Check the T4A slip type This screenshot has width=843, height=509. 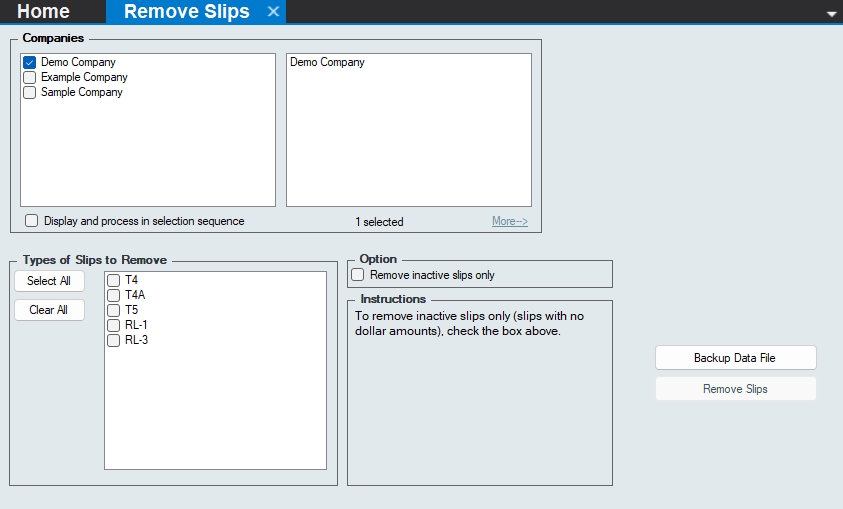click(114, 295)
